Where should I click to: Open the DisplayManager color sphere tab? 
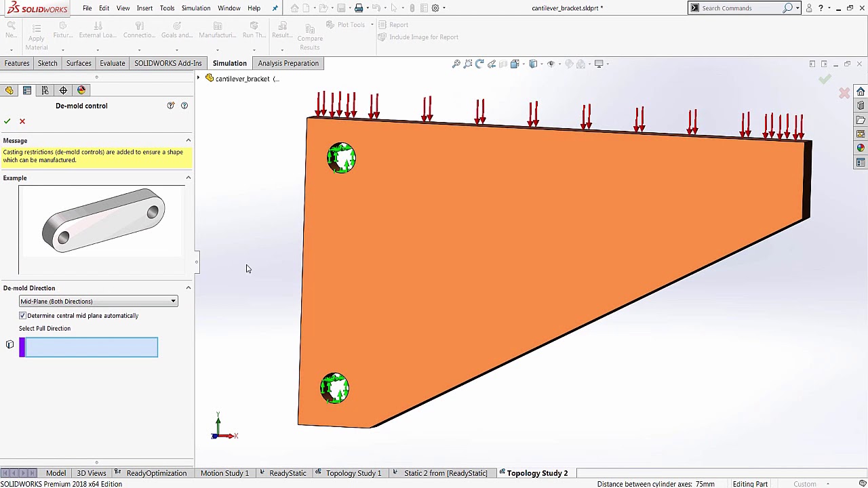(x=81, y=90)
